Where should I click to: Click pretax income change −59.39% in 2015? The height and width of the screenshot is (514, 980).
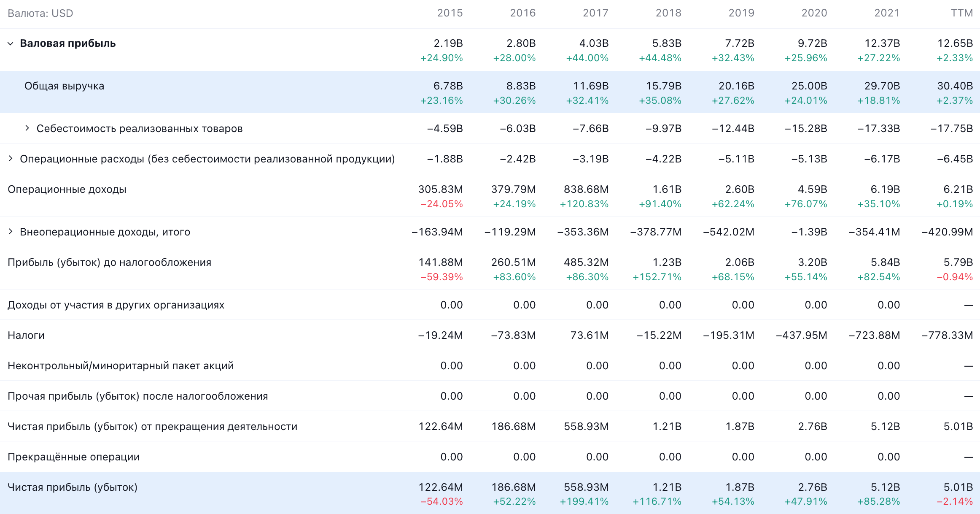coord(442,277)
